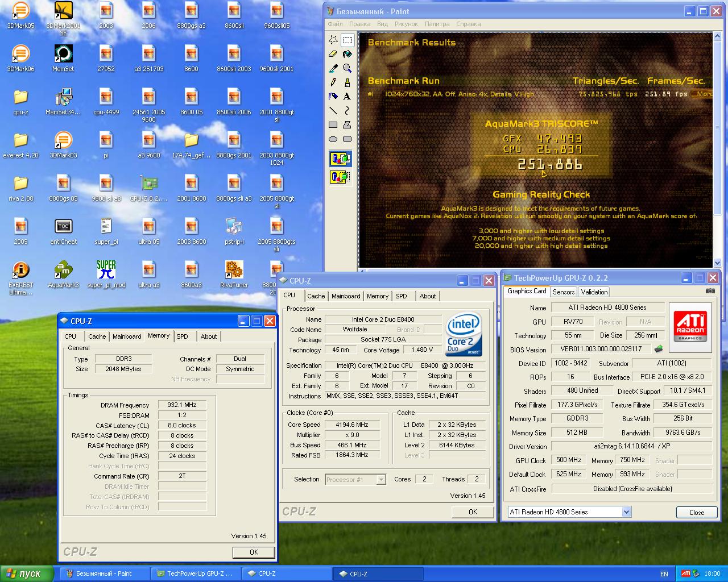Select the antiCheat desktop icon
Screen dimensions: 728x582
click(63, 231)
